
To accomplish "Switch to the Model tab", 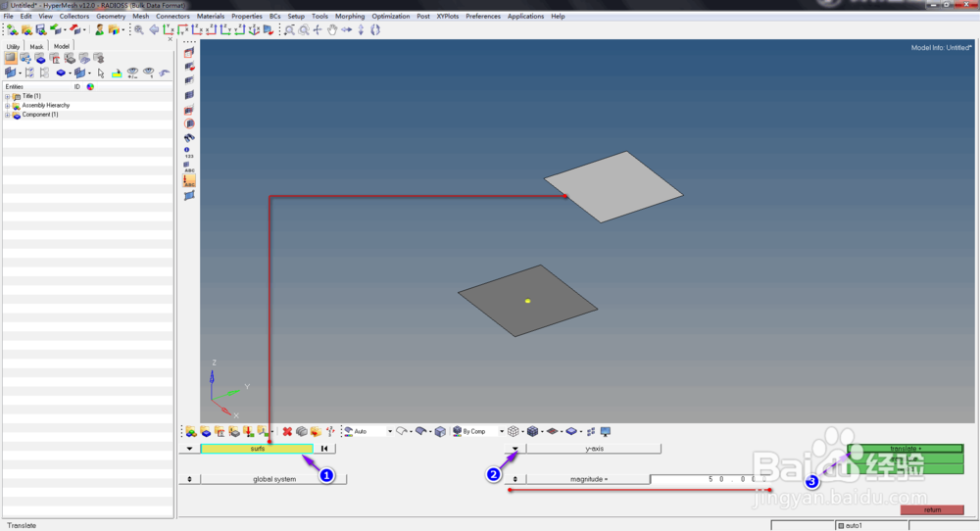I will click(x=61, y=46).
